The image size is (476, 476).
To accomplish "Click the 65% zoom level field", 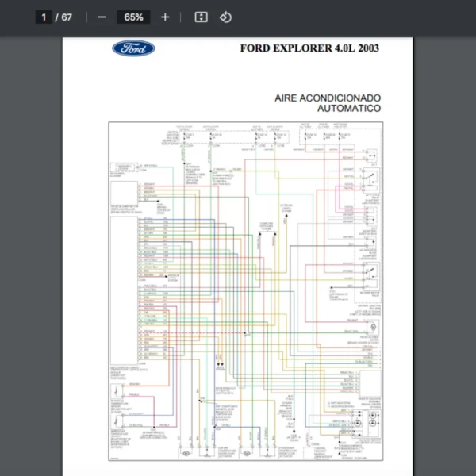I will (x=133, y=17).
